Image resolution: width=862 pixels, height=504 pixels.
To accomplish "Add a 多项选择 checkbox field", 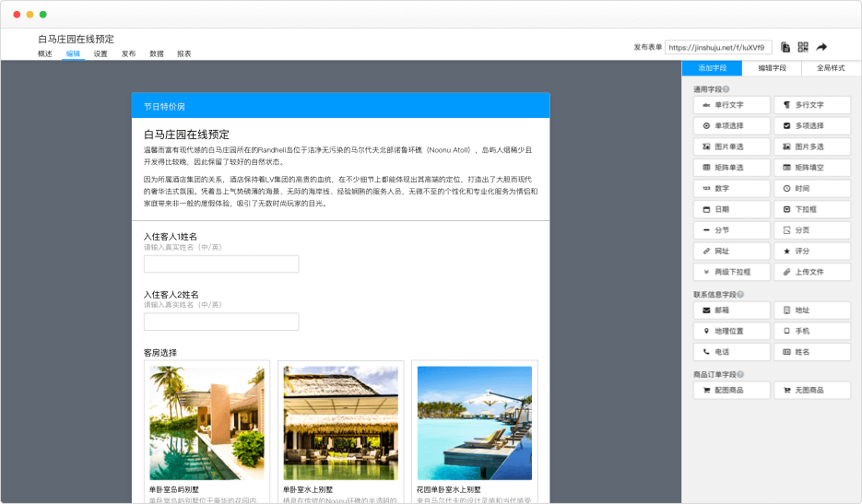I will click(x=811, y=125).
